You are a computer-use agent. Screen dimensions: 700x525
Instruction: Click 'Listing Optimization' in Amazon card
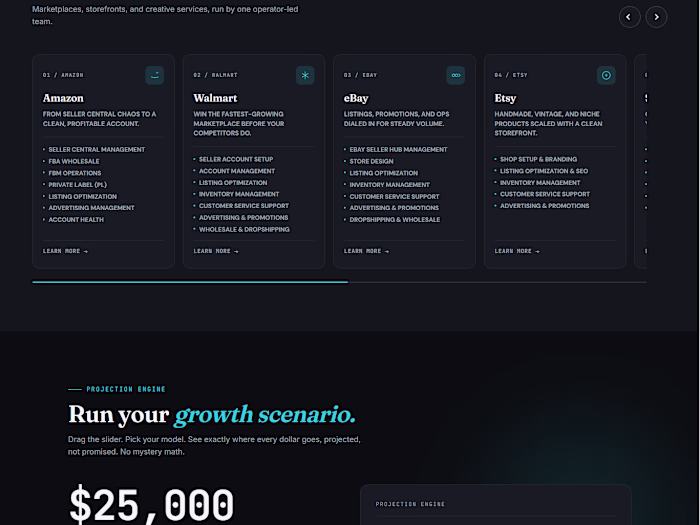(x=83, y=196)
